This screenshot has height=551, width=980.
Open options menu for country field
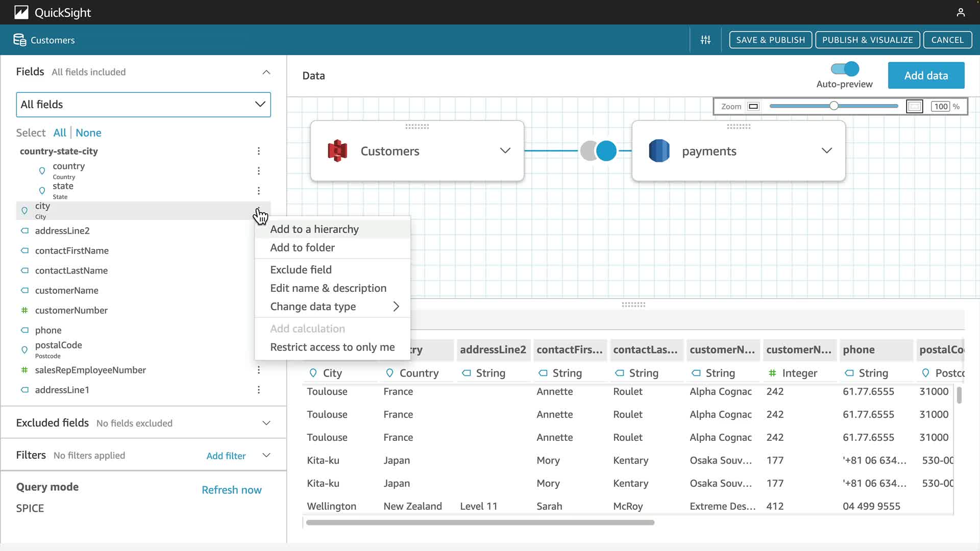(x=259, y=171)
